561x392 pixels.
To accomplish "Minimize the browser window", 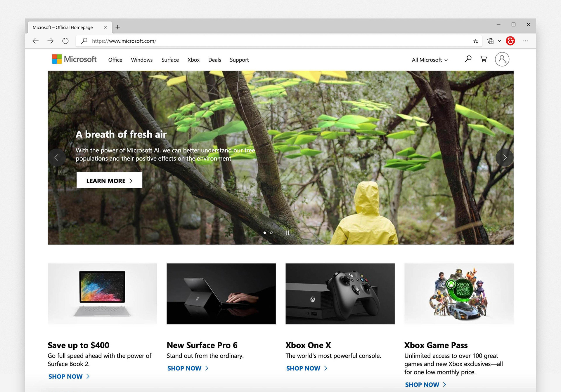I will tap(498, 25).
